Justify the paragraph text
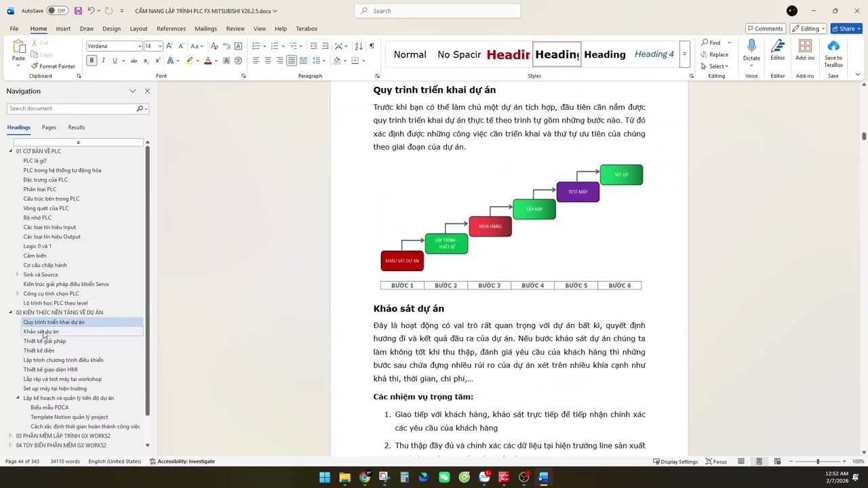 coord(291,61)
